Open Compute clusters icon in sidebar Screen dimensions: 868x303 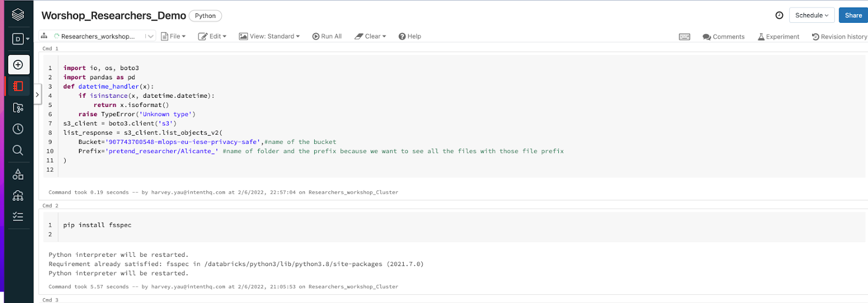click(x=18, y=195)
